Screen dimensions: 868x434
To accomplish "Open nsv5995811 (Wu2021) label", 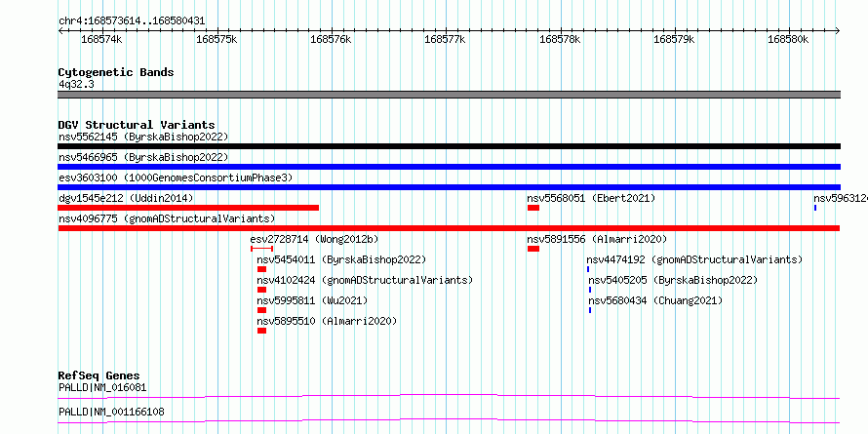I will 312,300.
